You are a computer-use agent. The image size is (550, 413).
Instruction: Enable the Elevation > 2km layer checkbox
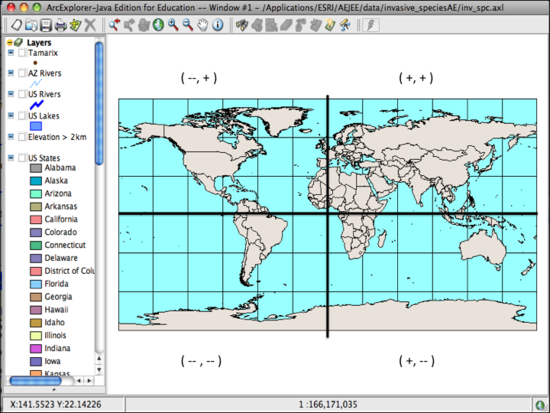point(22,137)
